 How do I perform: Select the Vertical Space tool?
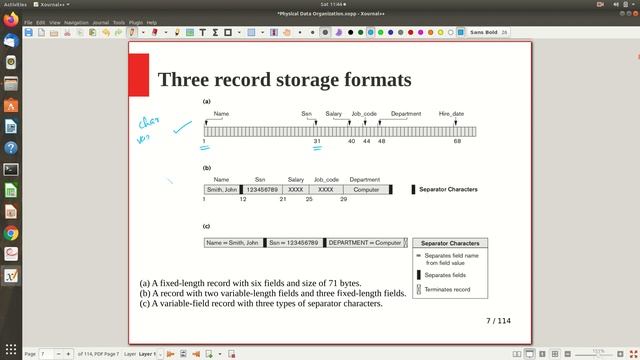[274, 33]
